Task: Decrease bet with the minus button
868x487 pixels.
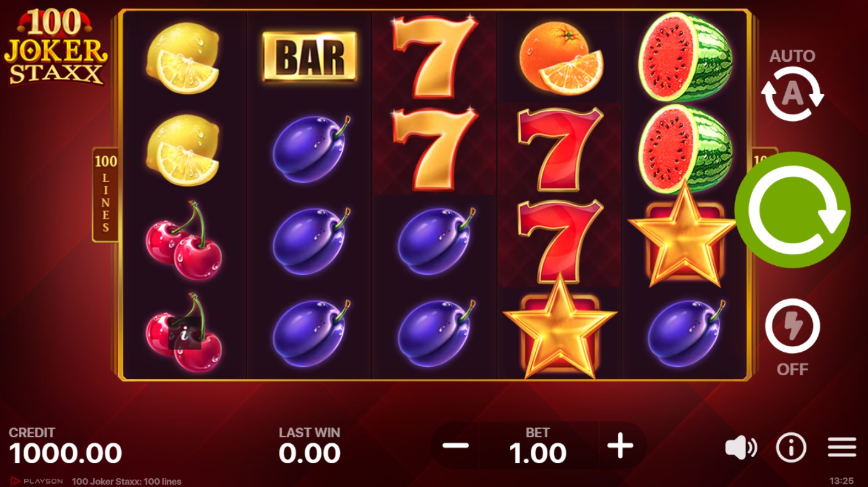Action: [456, 446]
